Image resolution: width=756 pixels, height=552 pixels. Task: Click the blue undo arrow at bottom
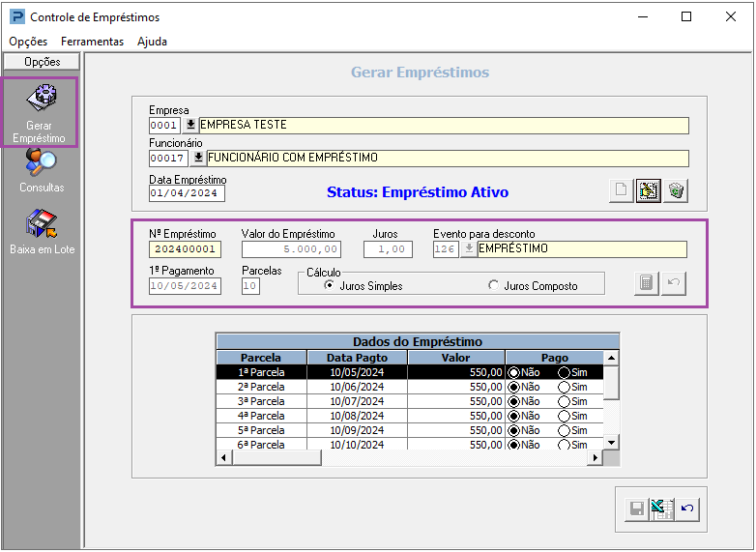coord(687,509)
